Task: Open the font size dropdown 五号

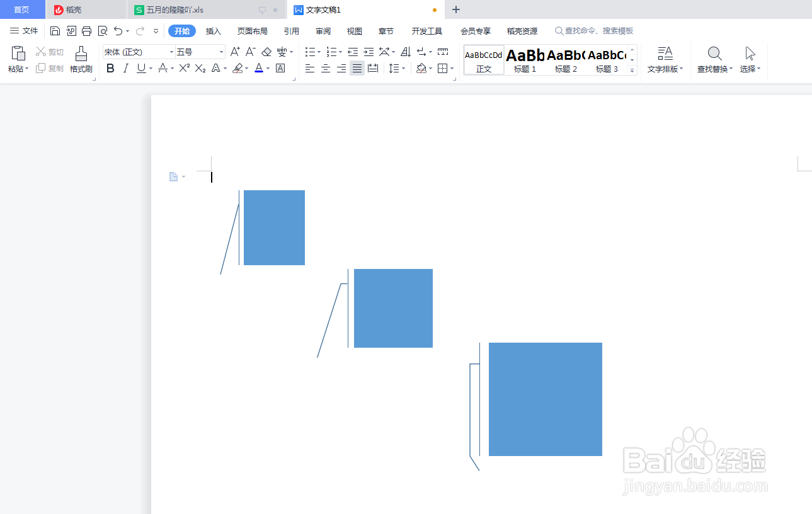Action: click(x=221, y=52)
